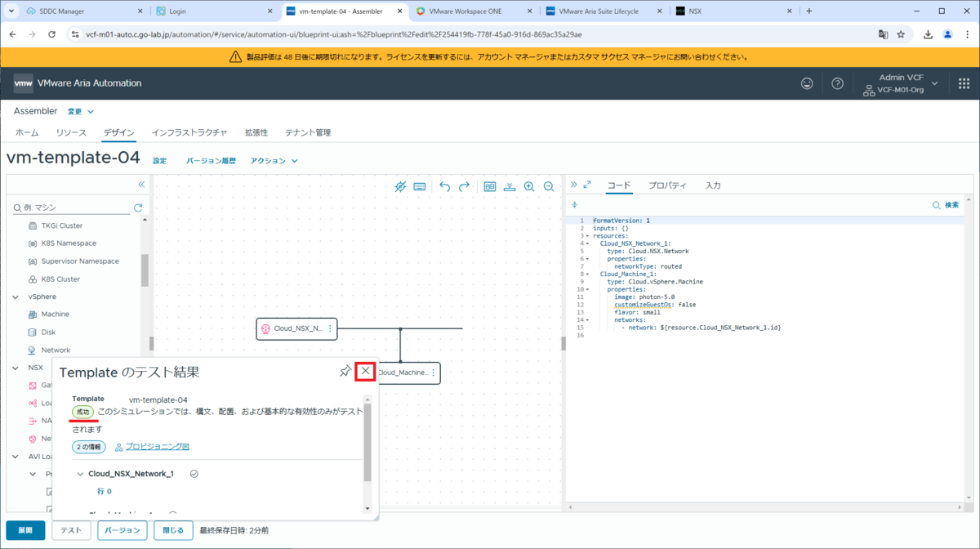Screen dimensions: 980x549
Task: Focus the resource search field 例: マシン
Action: [x=72, y=208]
